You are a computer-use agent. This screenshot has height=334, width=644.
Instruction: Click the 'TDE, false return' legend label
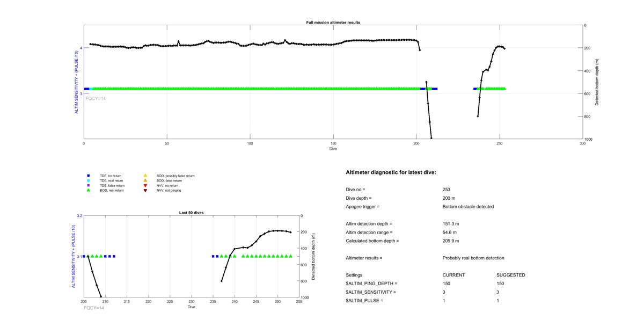click(113, 185)
